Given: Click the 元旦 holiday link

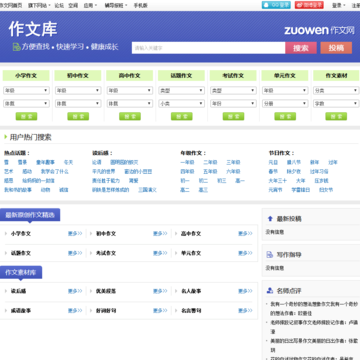Looking at the screenshot, I should 273,162.
